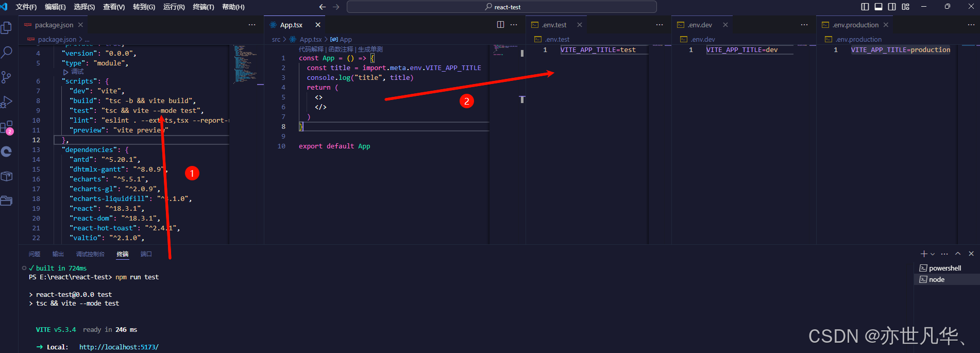Open more actions for .env.dev editor group
The height and width of the screenshot is (353, 980).
tap(804, 25)
